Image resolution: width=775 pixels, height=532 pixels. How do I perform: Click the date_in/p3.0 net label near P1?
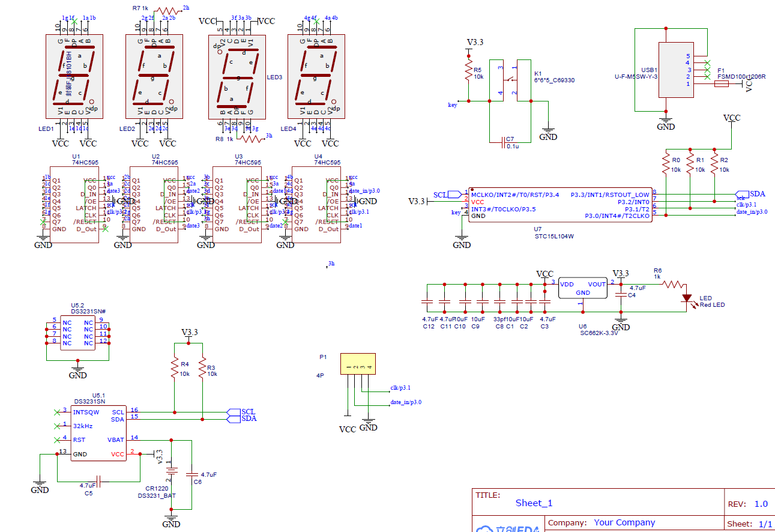[x=406, y=402]
